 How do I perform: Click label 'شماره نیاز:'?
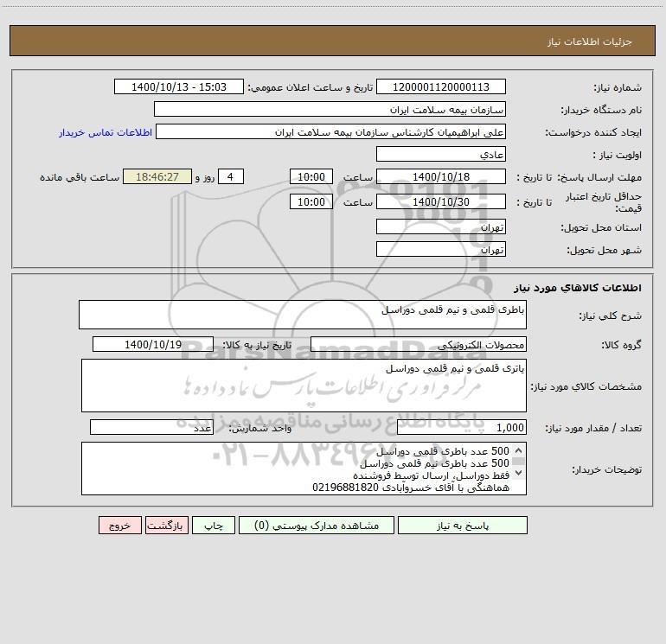coord(618,87)
